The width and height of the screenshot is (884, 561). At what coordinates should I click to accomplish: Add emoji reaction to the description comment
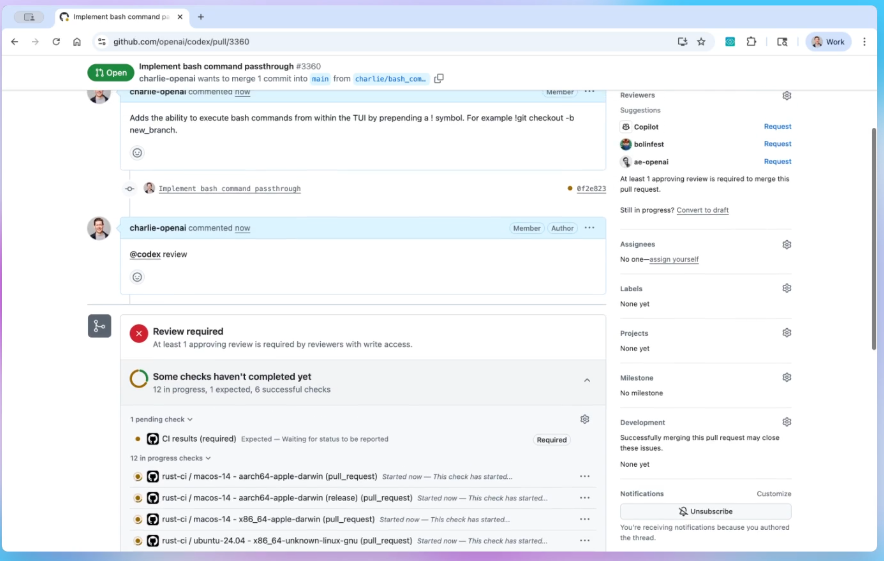coord(137,153)
